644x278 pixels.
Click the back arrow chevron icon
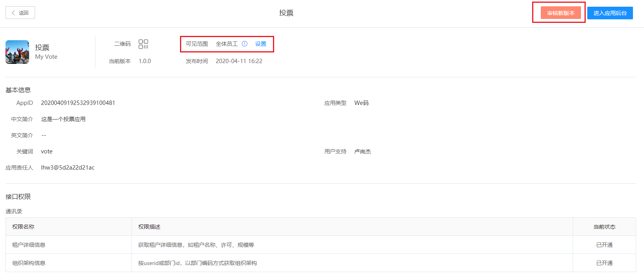point(13,13)
